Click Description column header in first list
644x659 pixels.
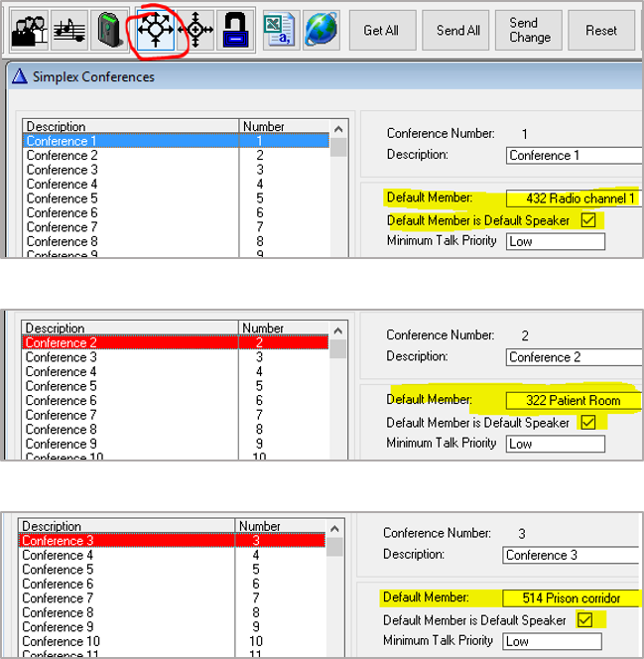pos(131,126)
